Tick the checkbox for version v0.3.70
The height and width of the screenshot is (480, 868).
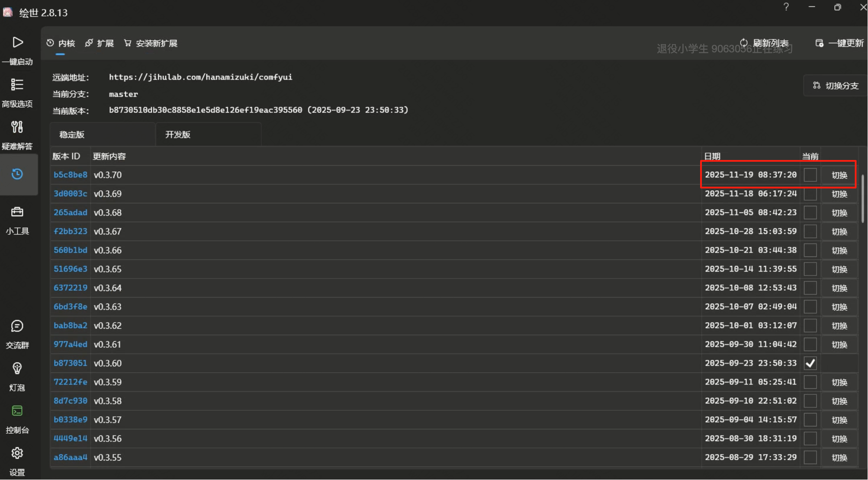(x=810, y=175)
